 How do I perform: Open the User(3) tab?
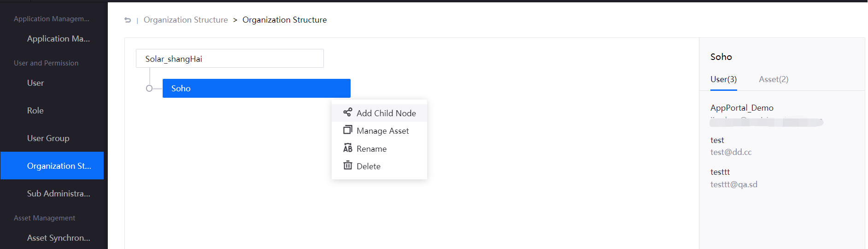coord(723,79)
